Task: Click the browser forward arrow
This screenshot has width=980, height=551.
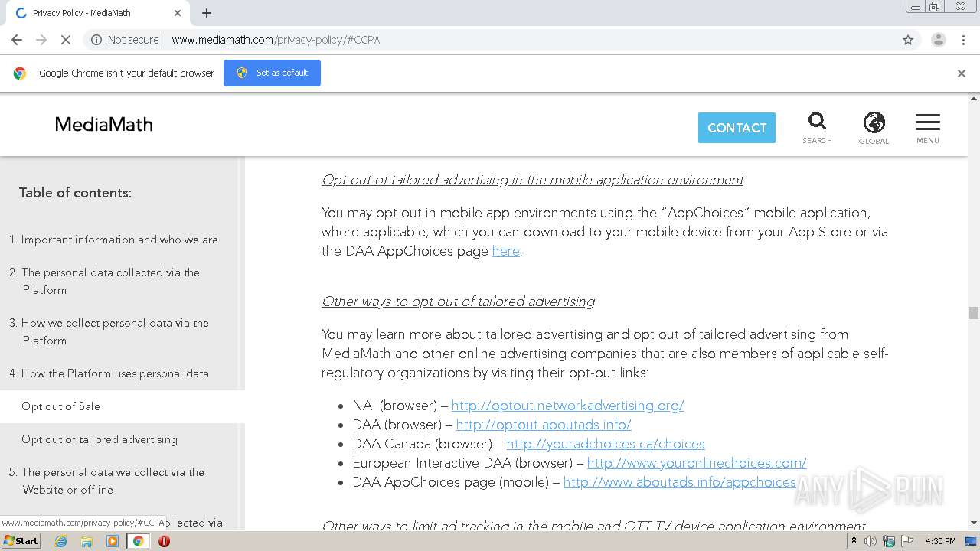Action: click(x=41, y=40)
